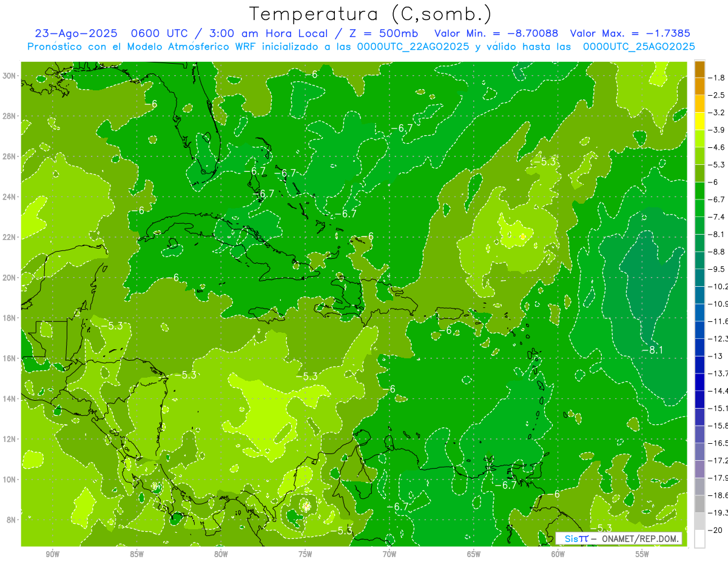Click the 16N latitude axis label

pos(10,358)
